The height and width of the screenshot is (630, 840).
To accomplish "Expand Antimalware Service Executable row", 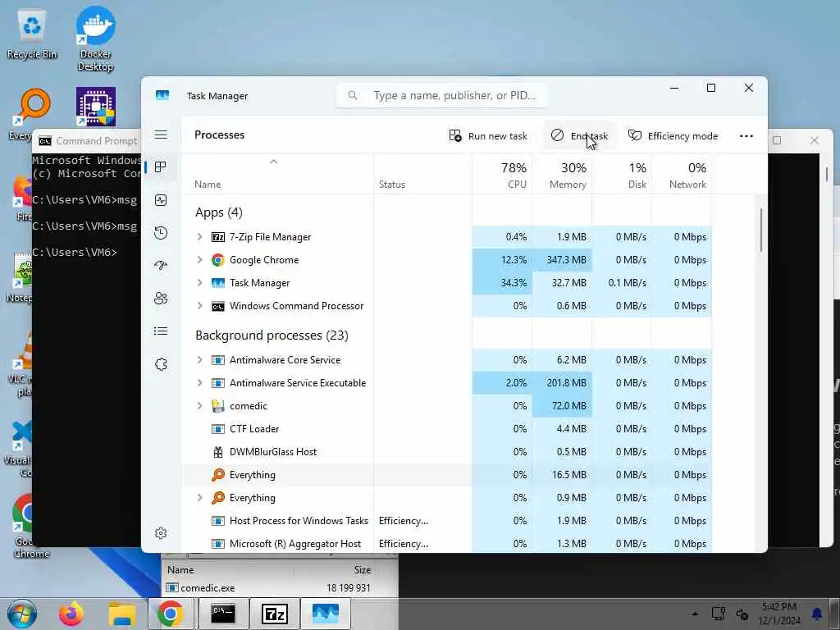I will (199, 383).
